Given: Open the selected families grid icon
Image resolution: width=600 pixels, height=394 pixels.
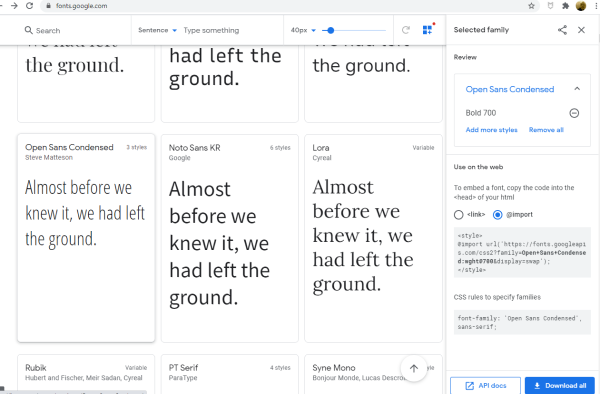Looking at the screenshot, I should (428, 29).
